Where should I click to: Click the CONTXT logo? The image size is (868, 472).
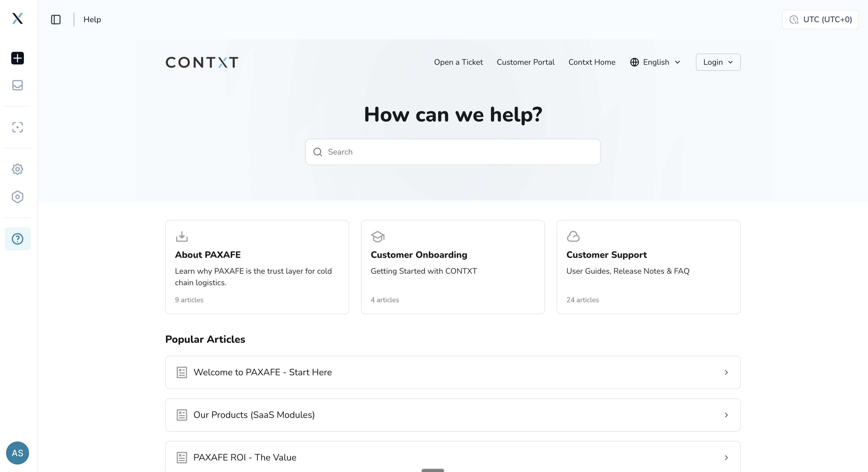202,62
